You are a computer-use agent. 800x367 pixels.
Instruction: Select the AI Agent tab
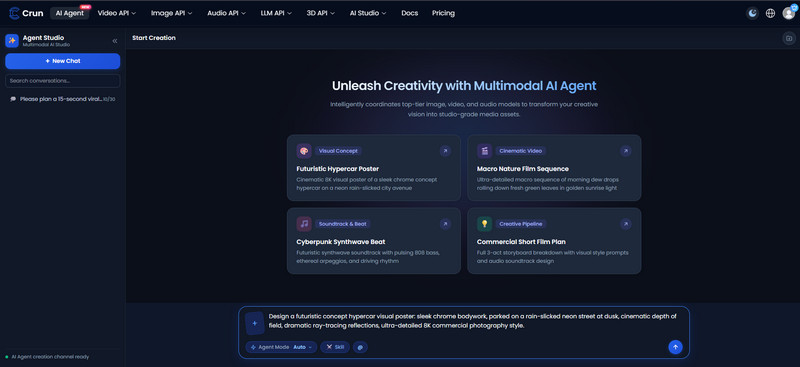tap(70, 13)
